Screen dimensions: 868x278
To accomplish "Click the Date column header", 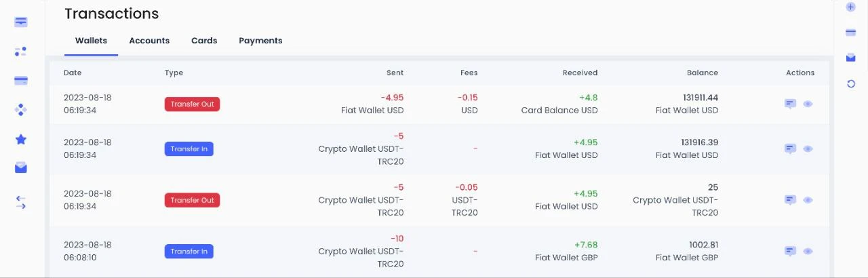I will (72, 73).
